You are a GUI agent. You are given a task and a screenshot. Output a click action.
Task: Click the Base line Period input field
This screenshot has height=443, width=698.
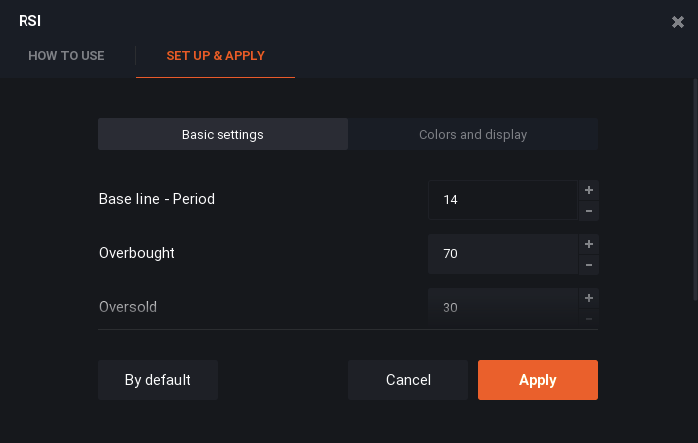pos(502,200)
